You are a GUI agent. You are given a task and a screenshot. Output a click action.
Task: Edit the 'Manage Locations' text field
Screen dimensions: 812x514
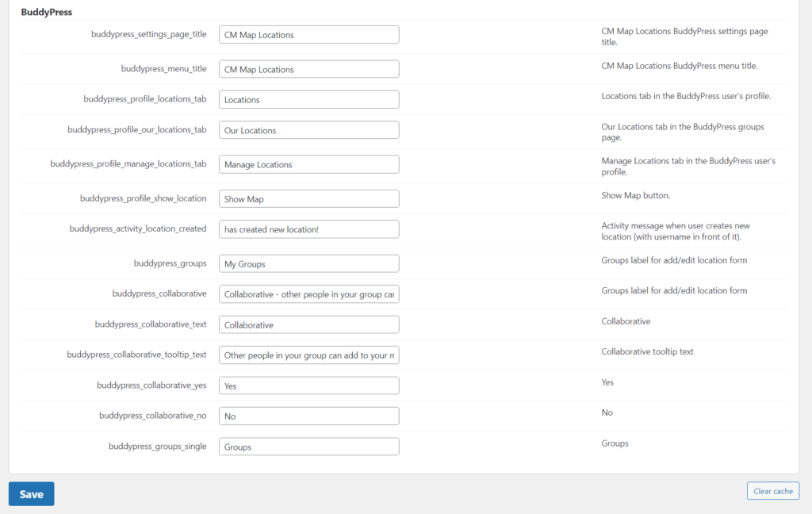(x=308, y=164)
